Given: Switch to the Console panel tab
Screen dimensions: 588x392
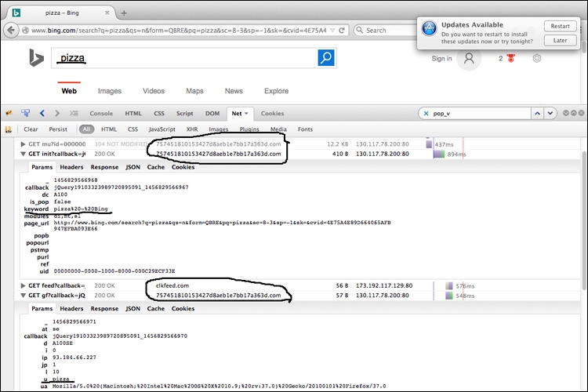Looking at the screenshot, I should (101, 113).
